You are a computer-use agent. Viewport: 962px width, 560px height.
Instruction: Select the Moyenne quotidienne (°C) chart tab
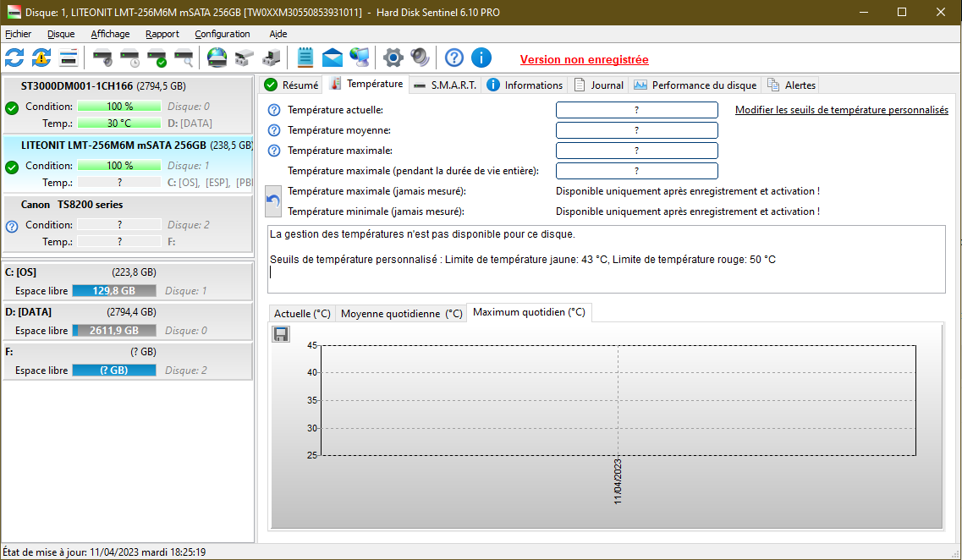point(401,314)
